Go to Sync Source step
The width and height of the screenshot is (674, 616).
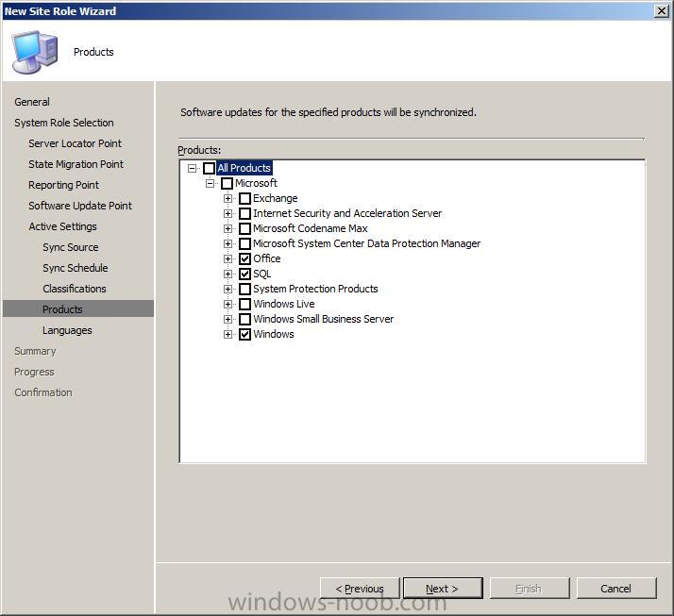71,247
